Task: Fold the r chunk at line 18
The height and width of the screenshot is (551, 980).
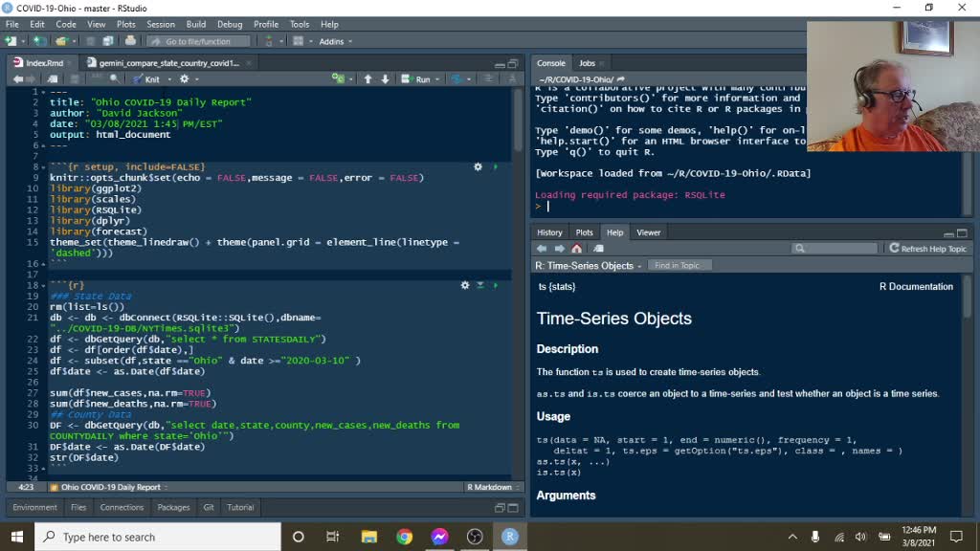Action: 43,285
